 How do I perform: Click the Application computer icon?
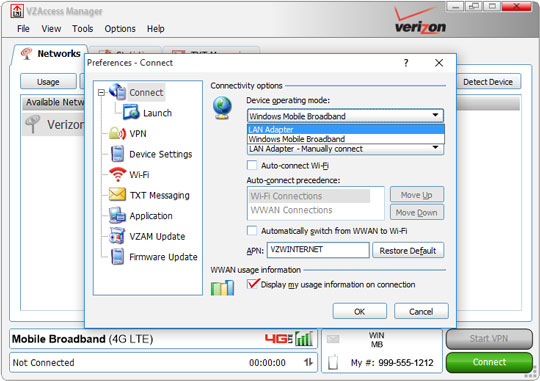point(117,215)
